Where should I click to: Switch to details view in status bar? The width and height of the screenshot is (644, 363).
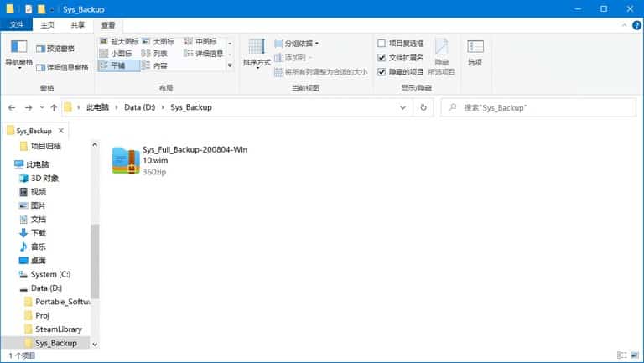[x=622, y=355]
